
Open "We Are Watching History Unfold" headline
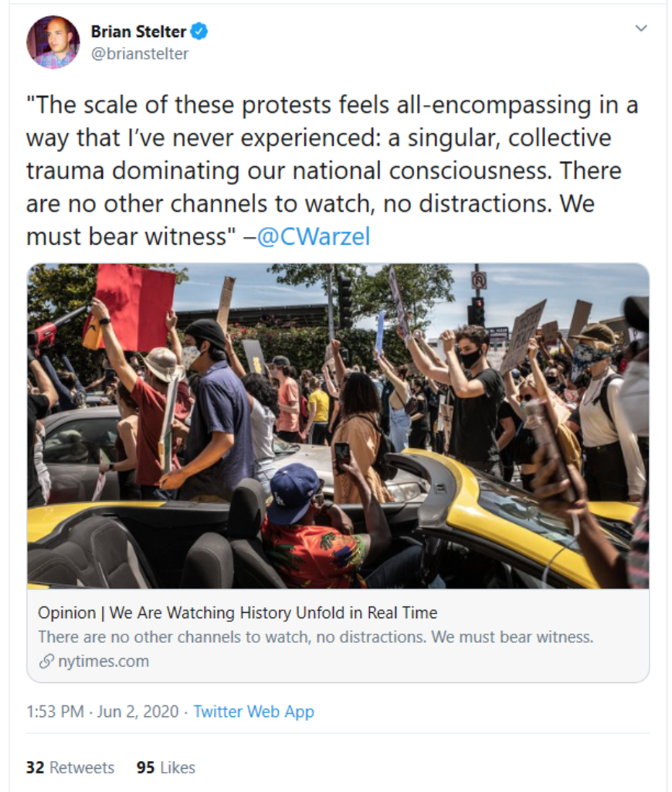(x=238, y=613)
